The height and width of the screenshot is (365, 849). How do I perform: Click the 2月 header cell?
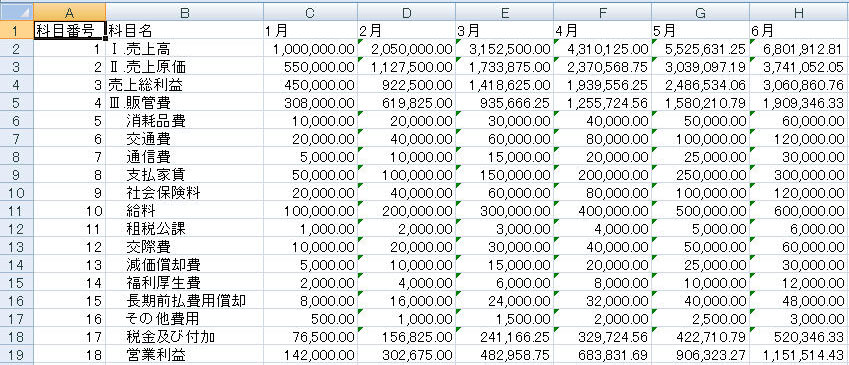(x=406, y=30)
